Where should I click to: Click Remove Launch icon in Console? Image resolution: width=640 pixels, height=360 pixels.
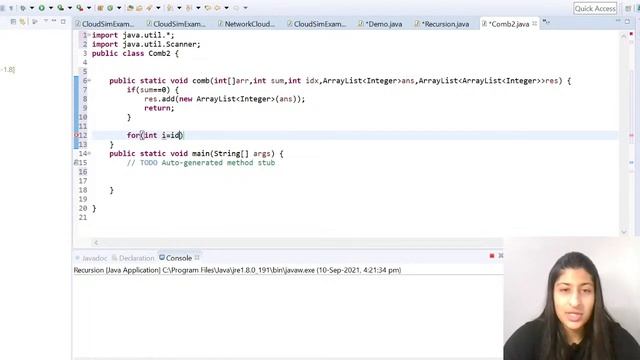click(x=501, y=256)
